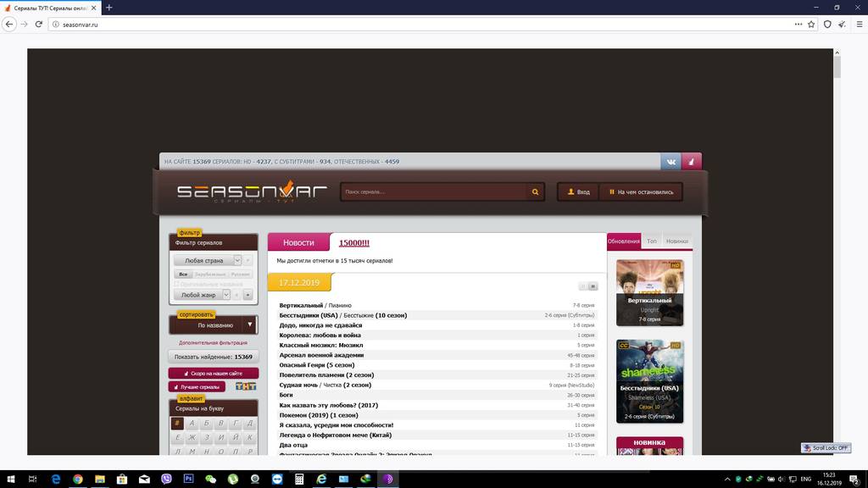The image size is (868, 488).
Task: Select letter Д in alphabet panel
Action: (250, 424)
